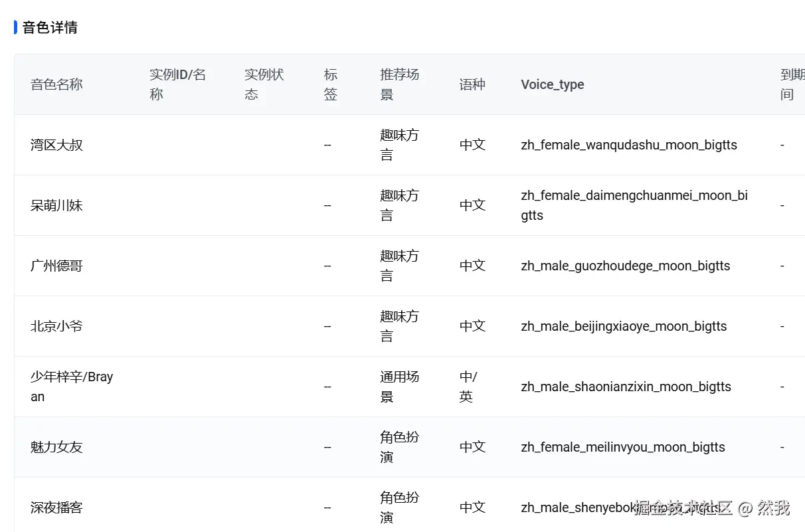Select the 深夜播客 voice name
This screenshot has height=532, width=805.
click(x=56, y=507)
